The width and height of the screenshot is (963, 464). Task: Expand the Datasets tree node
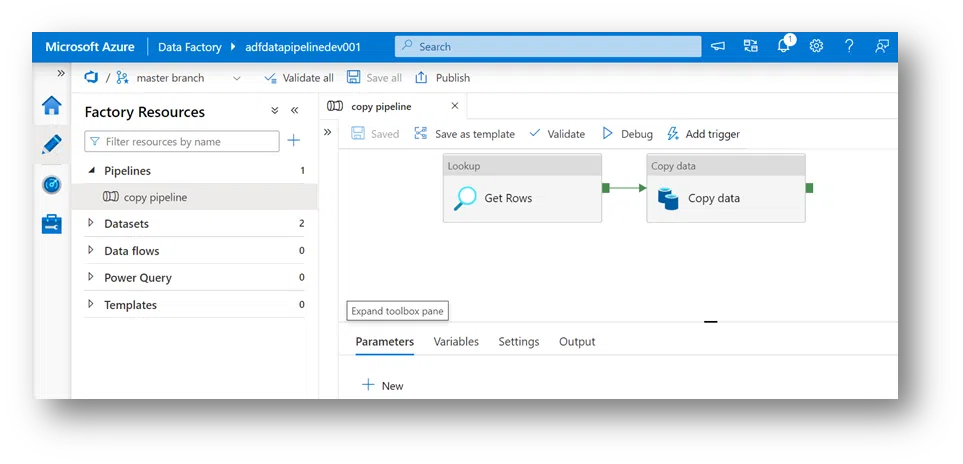[91, 224]
